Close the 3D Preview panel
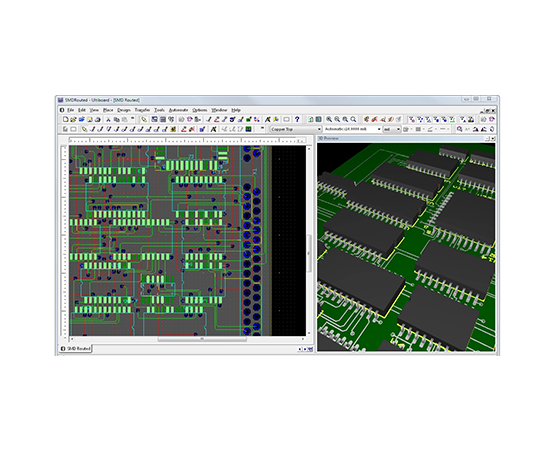The image size is (560, 450). click(493, 138)
